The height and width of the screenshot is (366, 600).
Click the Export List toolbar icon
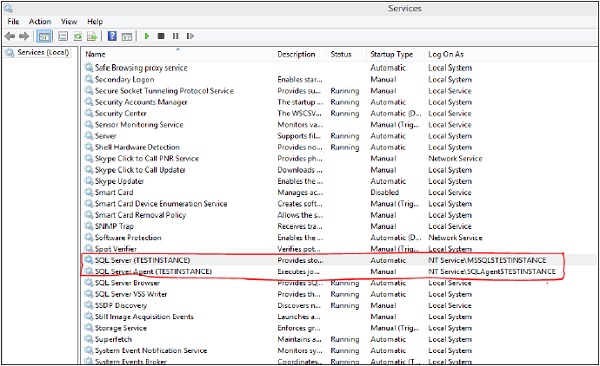[92, 36]
